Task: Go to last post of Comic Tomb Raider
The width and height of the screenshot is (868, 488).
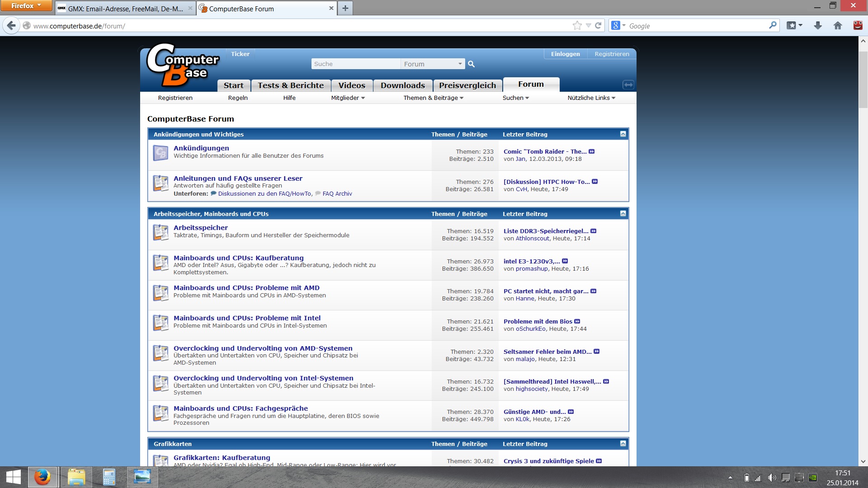Action: pos(591,151)
